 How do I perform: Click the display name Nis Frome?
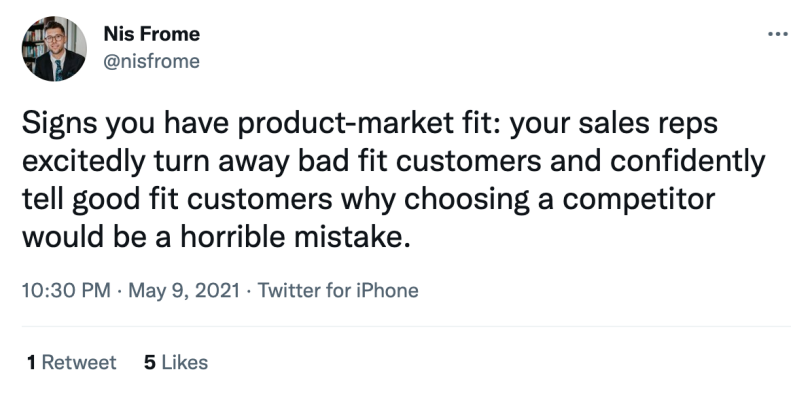(x=151, y=34)
